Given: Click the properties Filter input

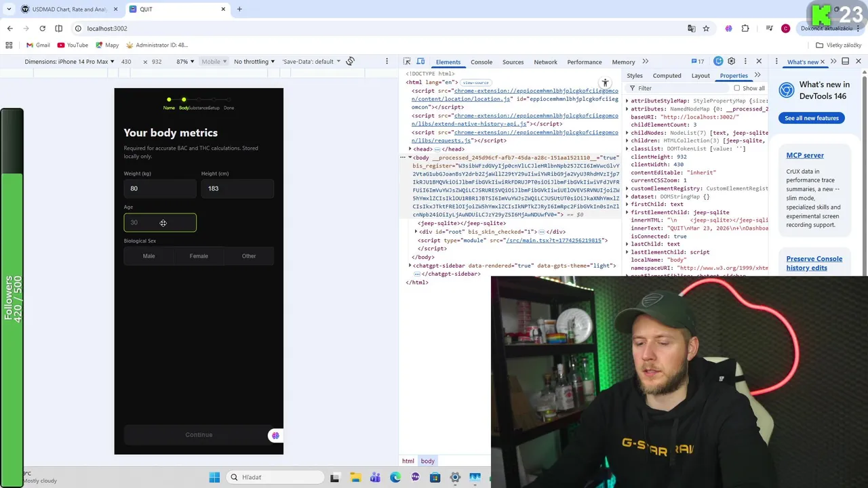Looking at the screenshot, I should point(678,88).
